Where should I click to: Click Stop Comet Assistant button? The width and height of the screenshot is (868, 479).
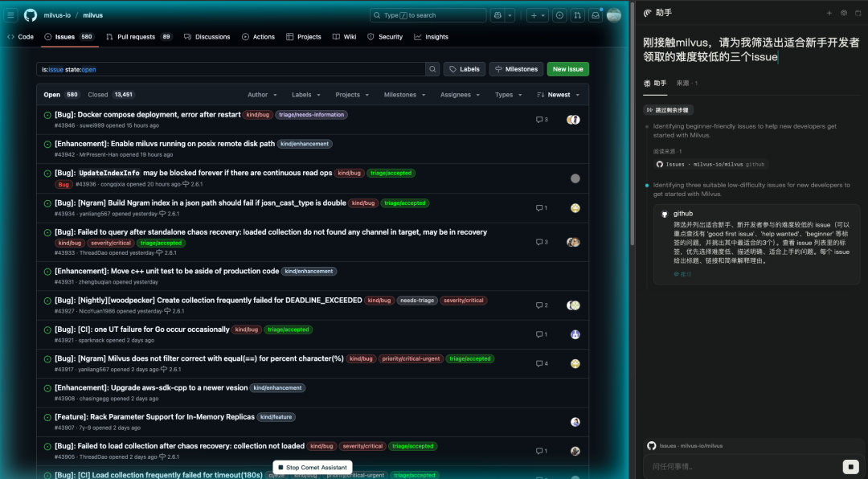(x=313, y=468)
